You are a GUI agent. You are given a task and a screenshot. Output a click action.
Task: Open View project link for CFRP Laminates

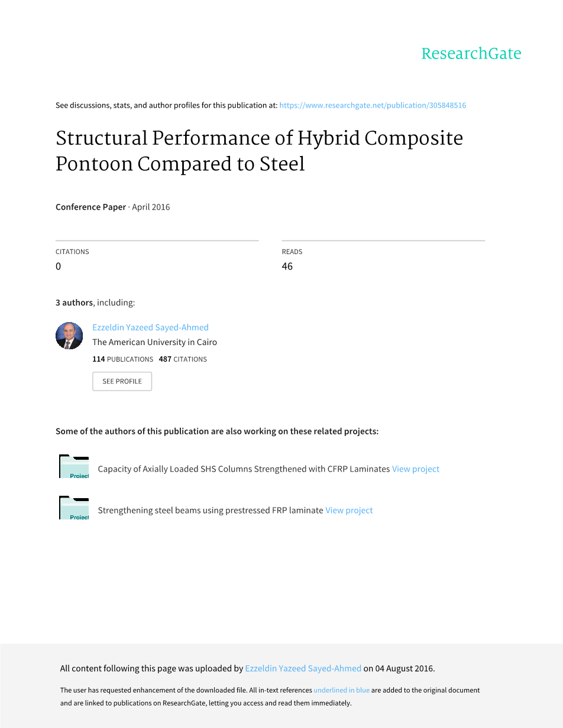(416, 469)
